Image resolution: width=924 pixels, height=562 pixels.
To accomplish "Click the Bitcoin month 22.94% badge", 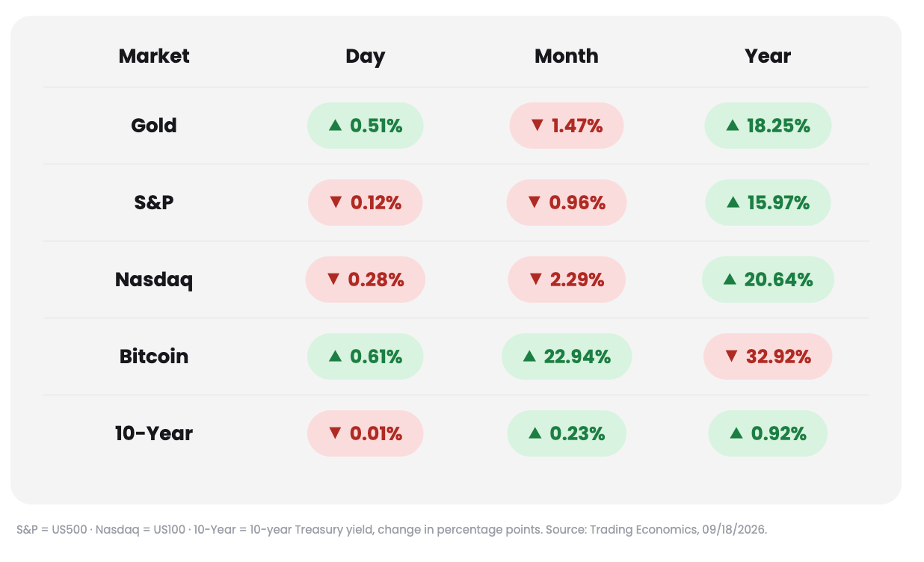I will (567, 356).
